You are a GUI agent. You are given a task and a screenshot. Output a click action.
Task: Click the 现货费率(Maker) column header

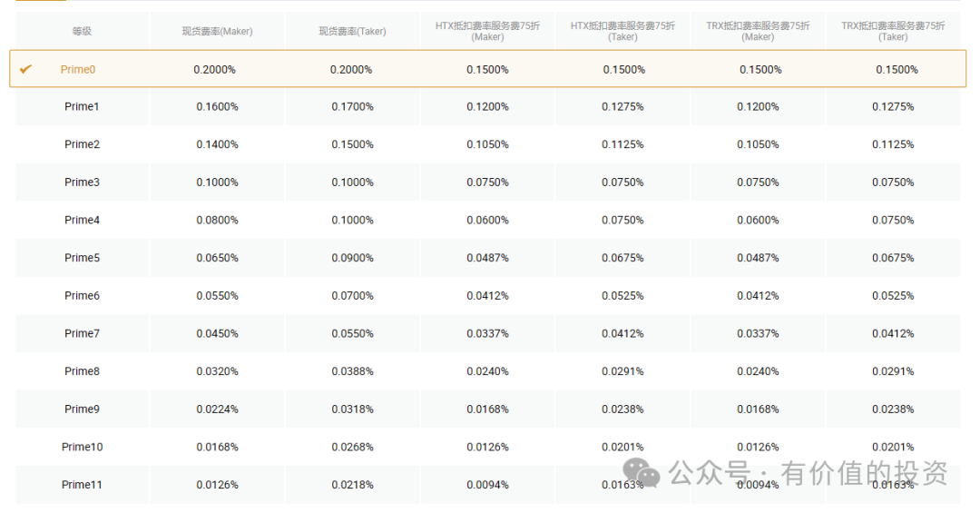click(218, 31)
